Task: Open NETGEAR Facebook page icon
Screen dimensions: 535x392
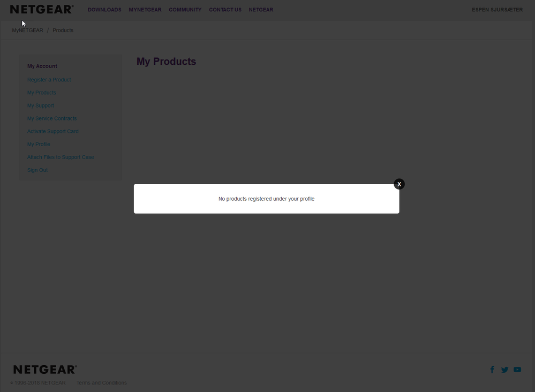Action: pos(492,370)
